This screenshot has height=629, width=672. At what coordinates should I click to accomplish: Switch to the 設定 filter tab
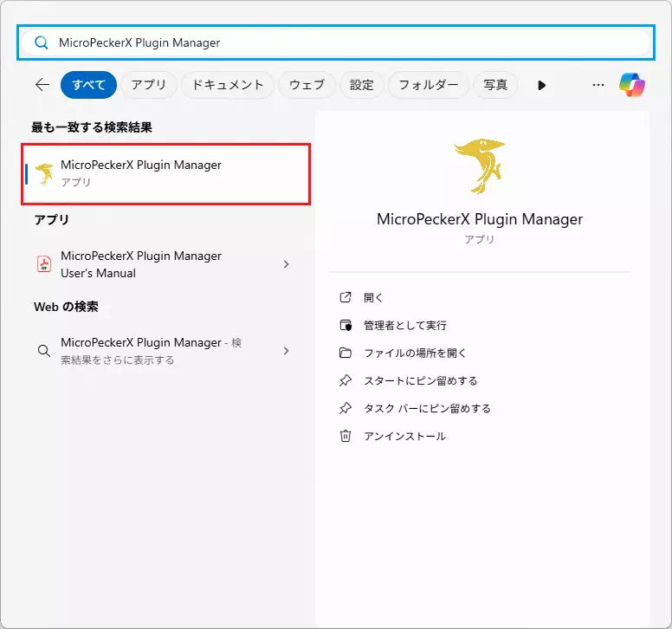(x=362, y=85)
